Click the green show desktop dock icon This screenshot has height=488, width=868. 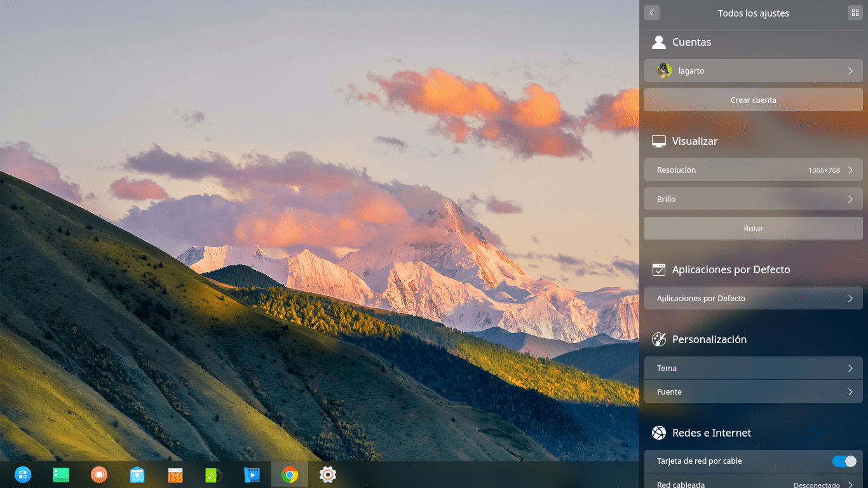point(61,475)
